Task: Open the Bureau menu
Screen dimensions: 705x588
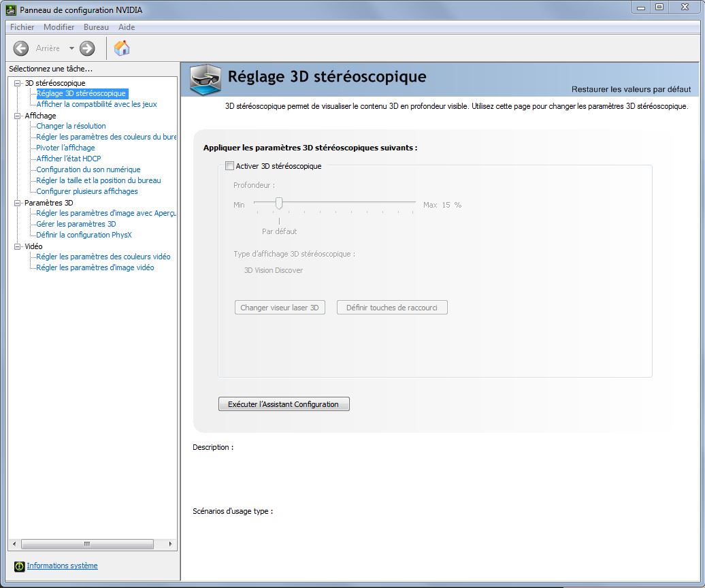Action: click(x=96, y=27)
